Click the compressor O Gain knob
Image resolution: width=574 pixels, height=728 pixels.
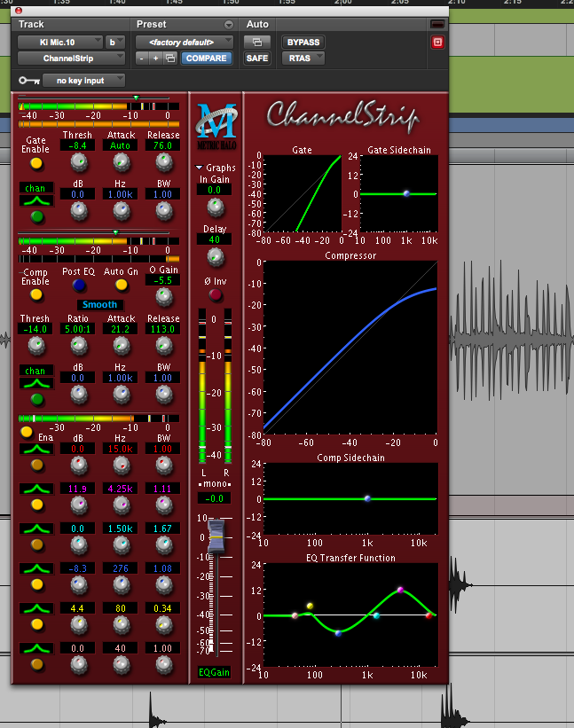[164, 297]
